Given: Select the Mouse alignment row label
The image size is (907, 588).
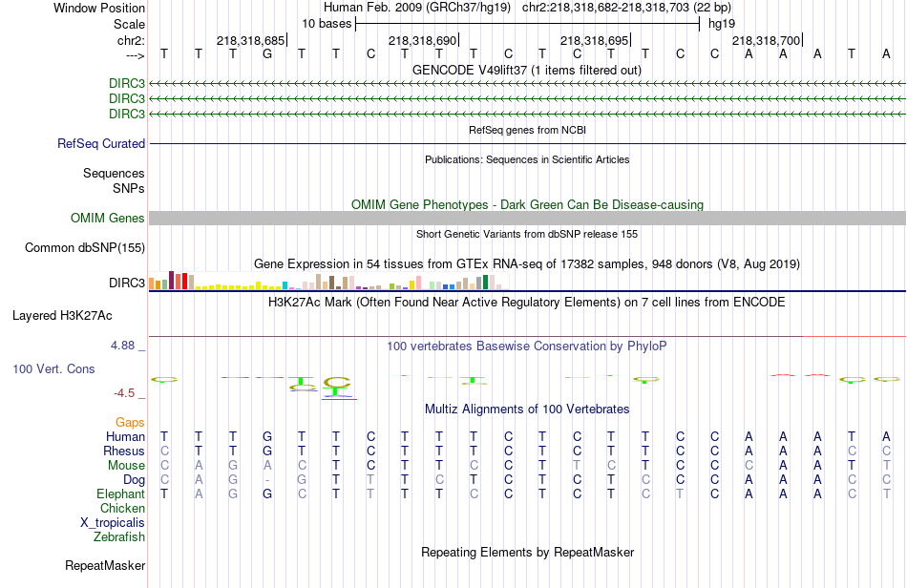Looking at the screenshot, I should (126, 466).
